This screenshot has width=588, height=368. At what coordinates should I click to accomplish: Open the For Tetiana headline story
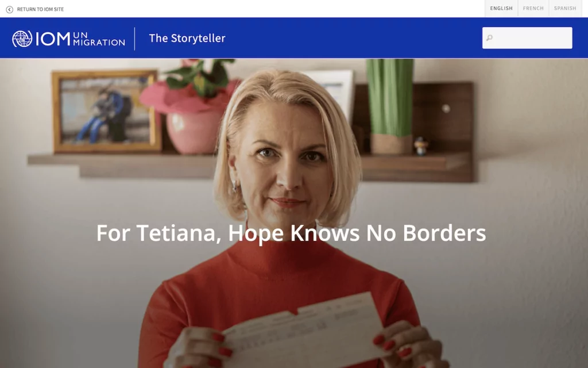point(291,233)
